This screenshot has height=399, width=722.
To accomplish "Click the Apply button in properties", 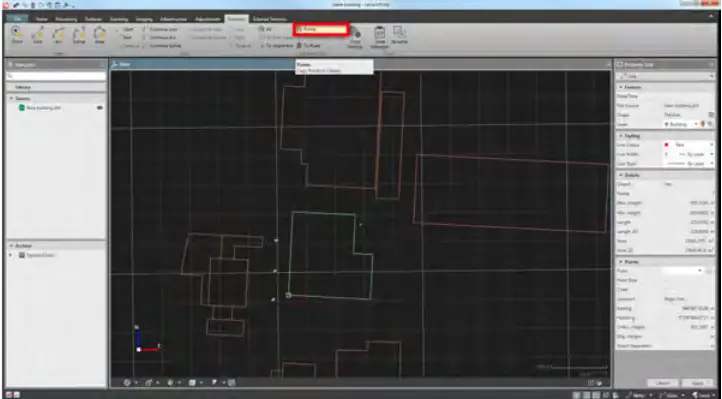I will tap(698, 383).
